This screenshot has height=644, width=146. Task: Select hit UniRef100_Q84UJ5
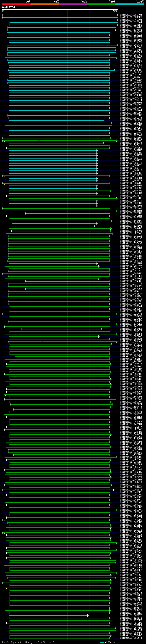[x=131, y=143]
